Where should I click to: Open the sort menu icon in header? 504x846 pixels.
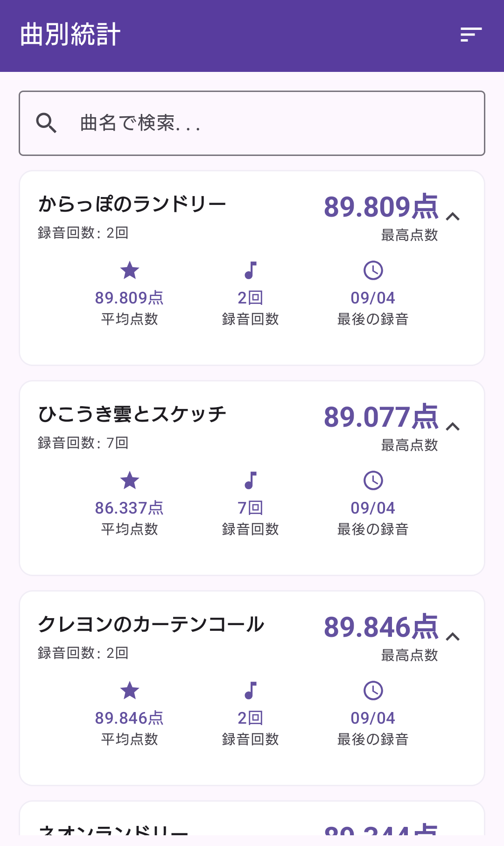471,35
